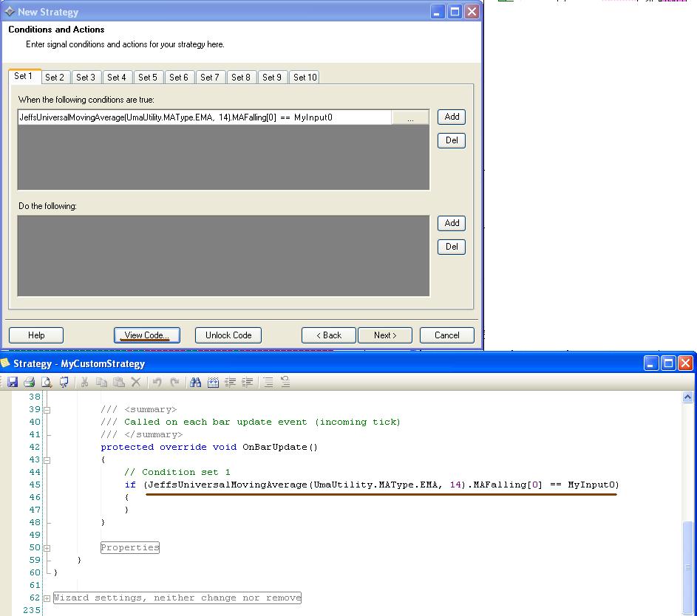Collapse the OnBarUpdate body at line 43

coord(47,460)
